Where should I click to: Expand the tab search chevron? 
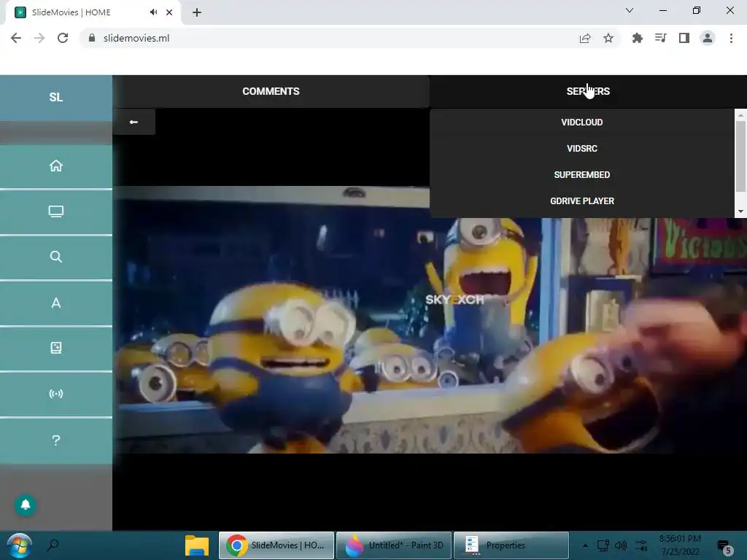pos(630,10)
